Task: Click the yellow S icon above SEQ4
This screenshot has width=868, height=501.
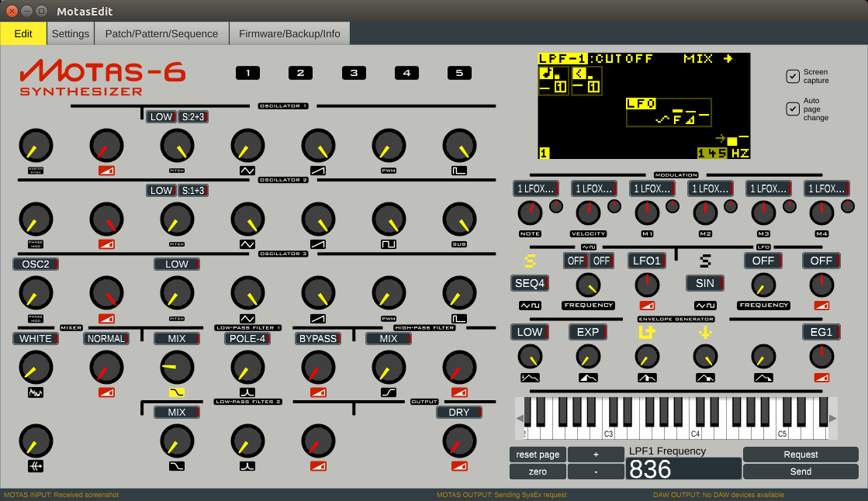Action: (x=530, y=260)
